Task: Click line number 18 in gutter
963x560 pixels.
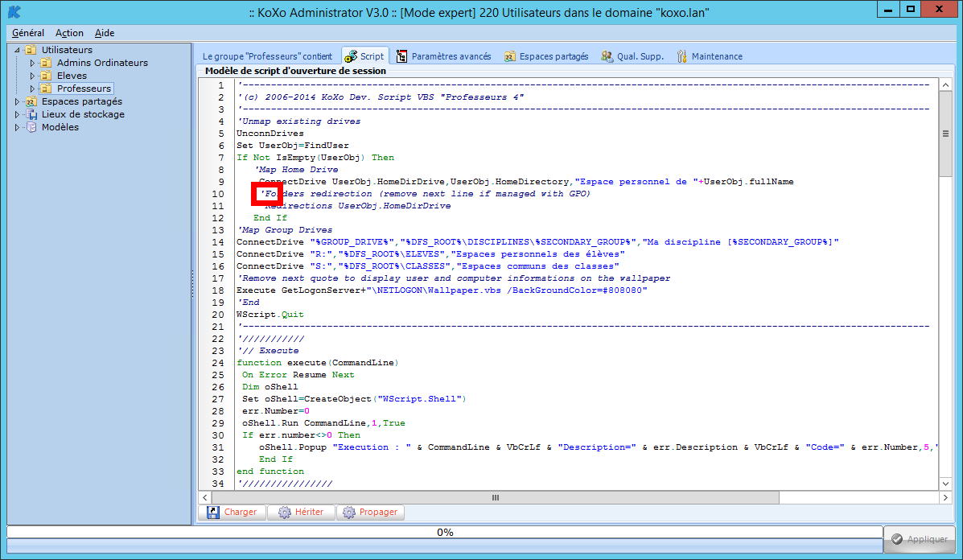Action: click(x=218, y=290)
